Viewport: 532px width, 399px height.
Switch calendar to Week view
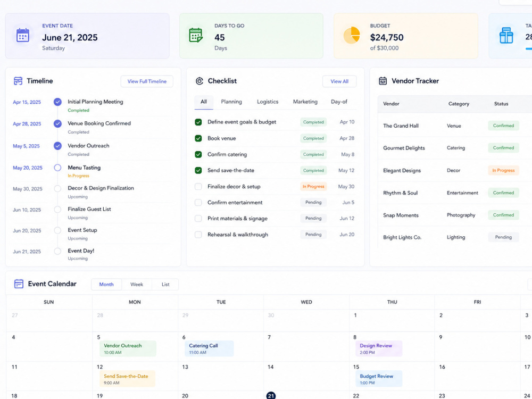137,284
